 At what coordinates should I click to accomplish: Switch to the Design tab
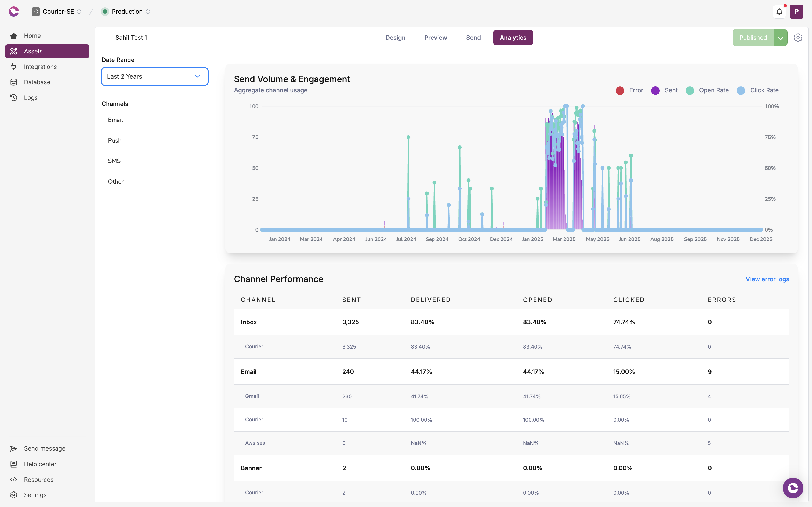[395, 38]
